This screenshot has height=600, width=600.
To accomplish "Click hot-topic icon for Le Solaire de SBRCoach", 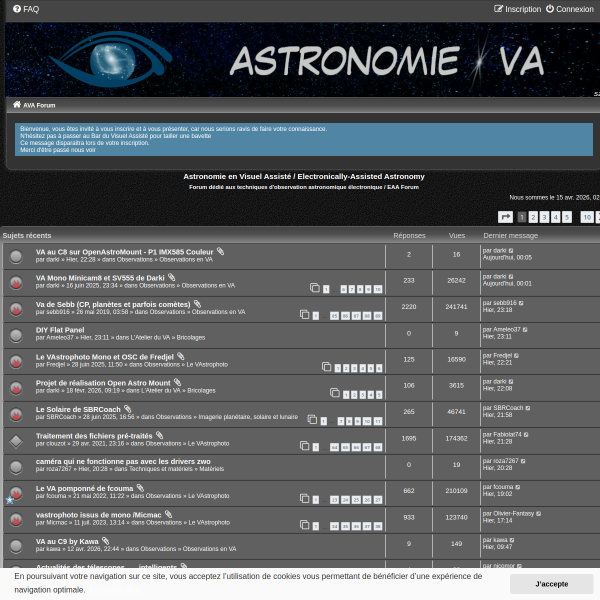I will point(16,414).
